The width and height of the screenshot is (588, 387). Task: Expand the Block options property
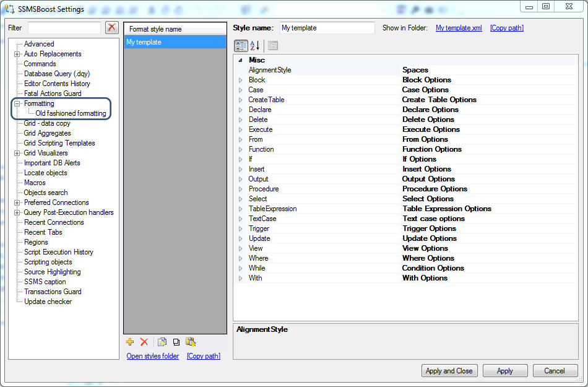click(x=240, y=80)
